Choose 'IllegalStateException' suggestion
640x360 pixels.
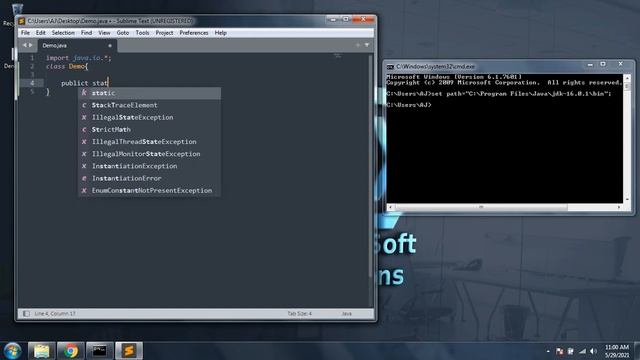(x=149, y=118)
